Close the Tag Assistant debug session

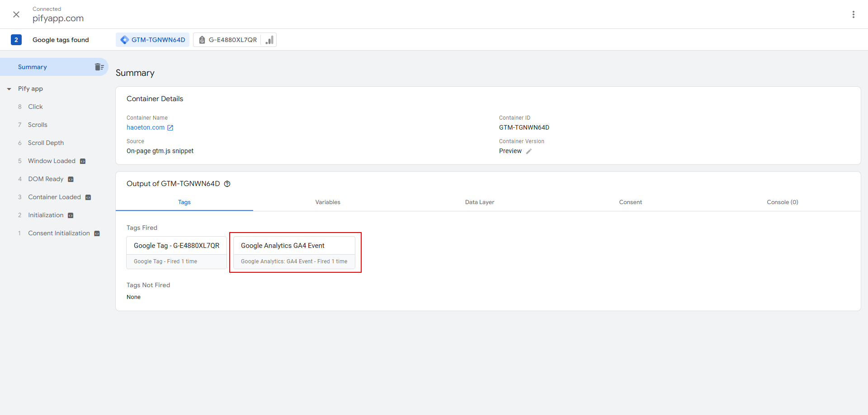[x=16, y=14]
